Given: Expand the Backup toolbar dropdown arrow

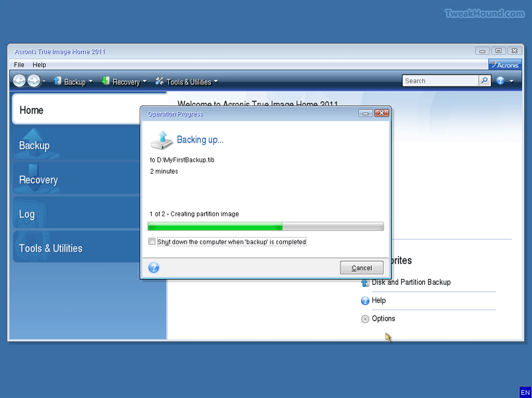Looking at the screenshot, I should coord(90,81).
